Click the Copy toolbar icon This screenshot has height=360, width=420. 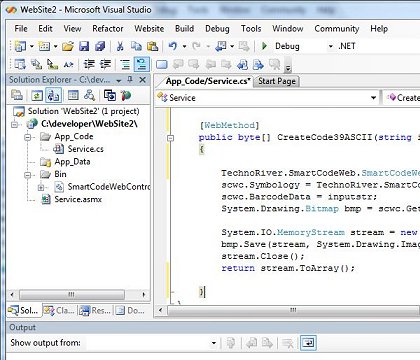pos(136,46)
